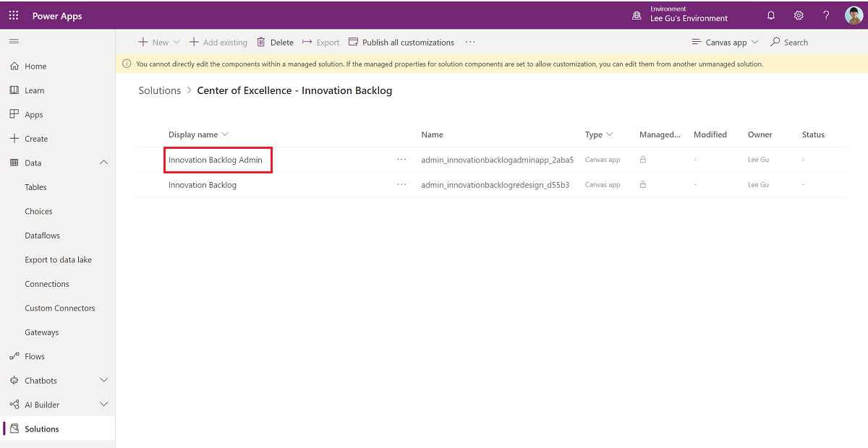This screenshot has width=868, height=448.
Task: Click the user profile avatar
Action: (x=854, y=14)
